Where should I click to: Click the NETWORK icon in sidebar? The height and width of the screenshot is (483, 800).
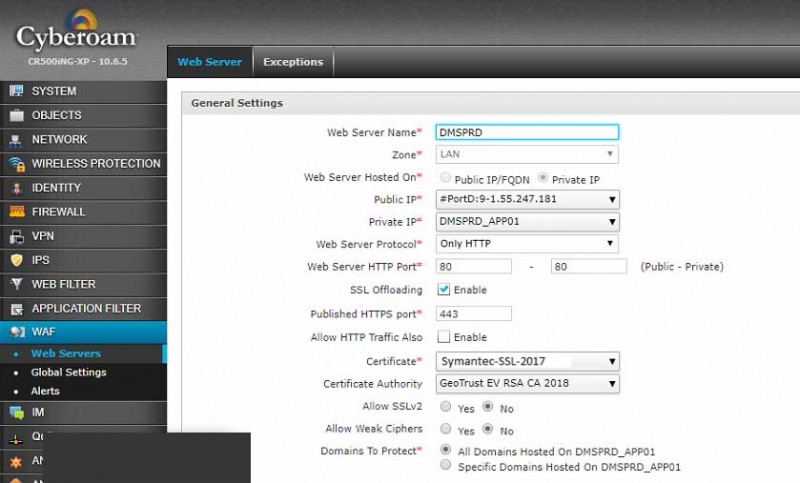(x=16, y=139)
